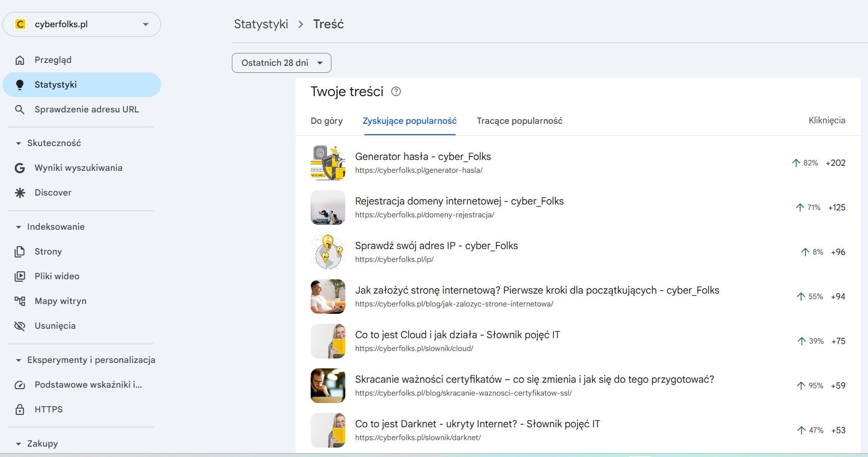Click the green up arrow beside 82%

click(796, 163)
